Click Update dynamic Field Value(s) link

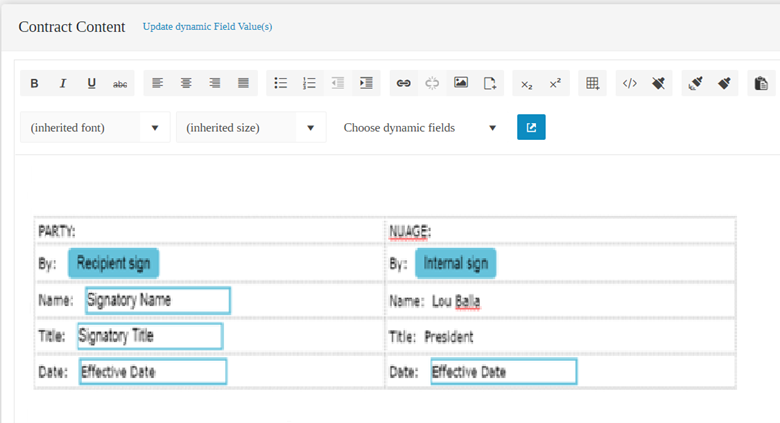click(x=207, y=27)
